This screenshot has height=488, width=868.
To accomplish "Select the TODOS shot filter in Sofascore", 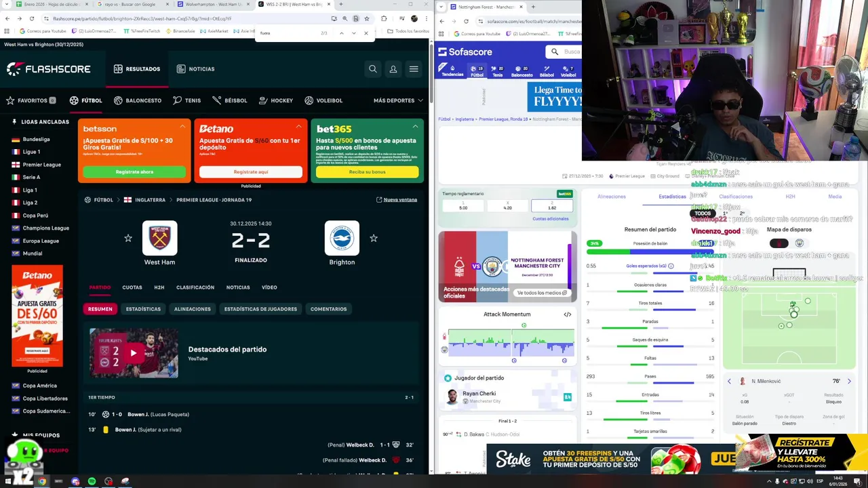I will [703, 213].
